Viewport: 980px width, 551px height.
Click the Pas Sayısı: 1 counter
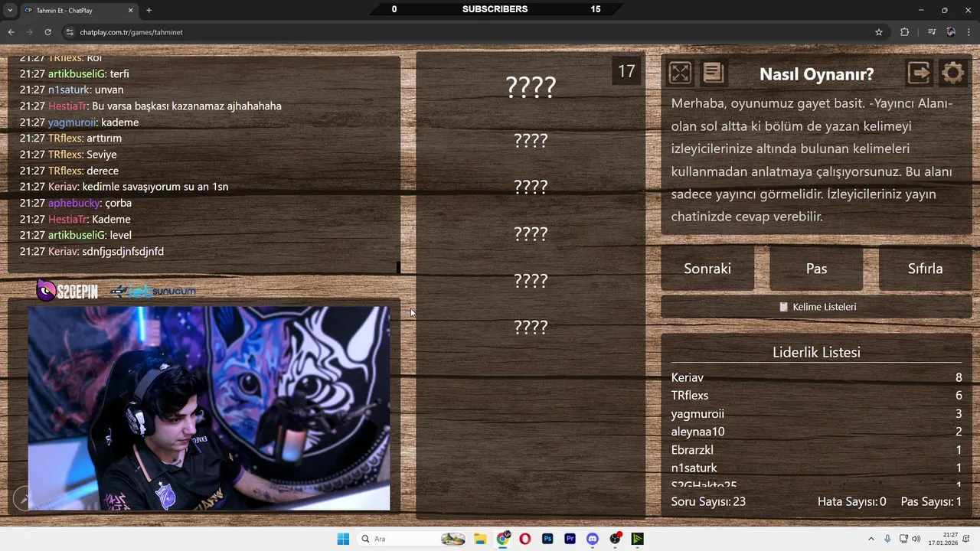tap(931, 502)
